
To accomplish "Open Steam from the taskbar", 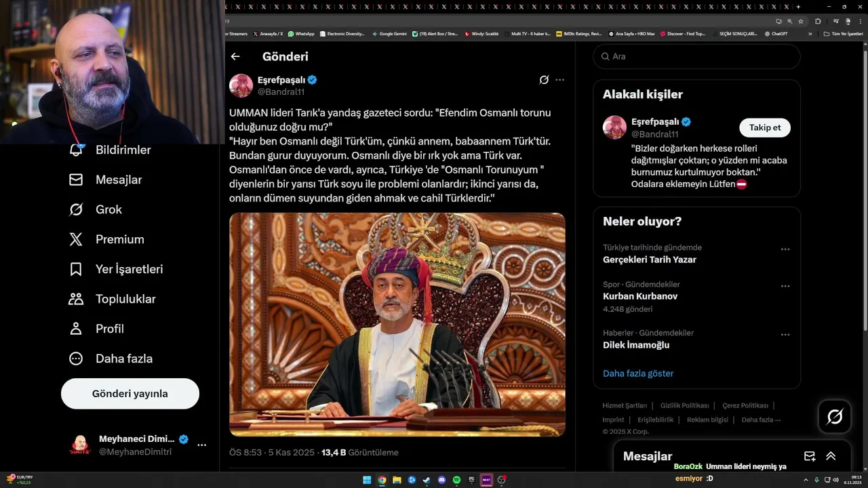I will pyautogui.click(x=427, y=480).
